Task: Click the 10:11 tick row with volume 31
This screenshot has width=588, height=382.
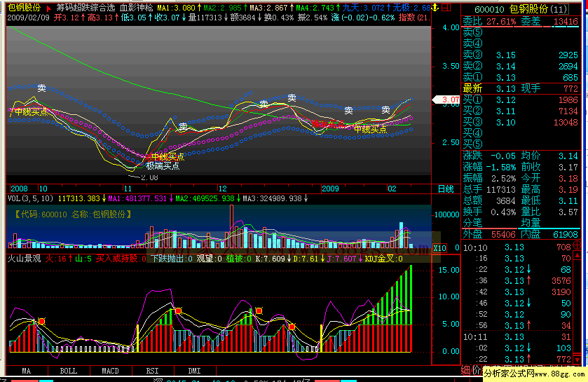Action: (x=517, y=337)
